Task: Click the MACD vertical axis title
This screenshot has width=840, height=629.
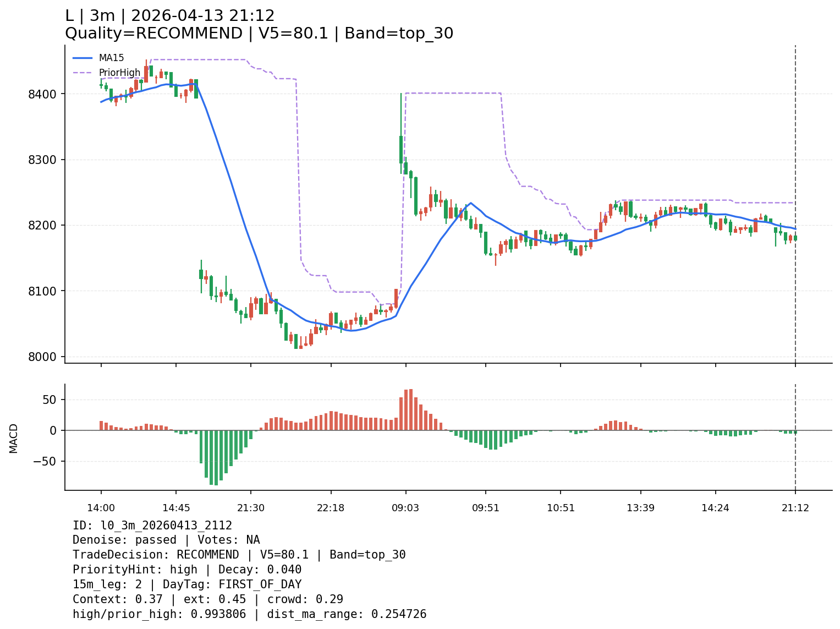Action: pyautogui.click(x=14, y=438)
